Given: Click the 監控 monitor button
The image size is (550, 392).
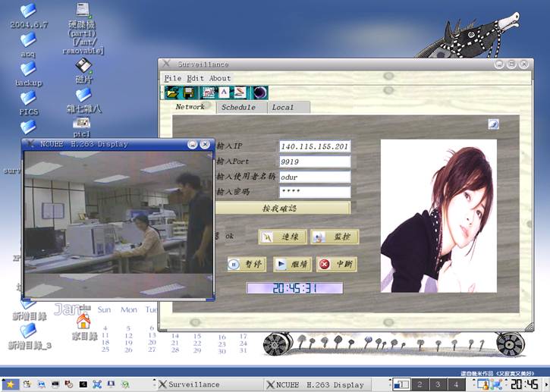Looking at the screenshot, I should 334,237.
